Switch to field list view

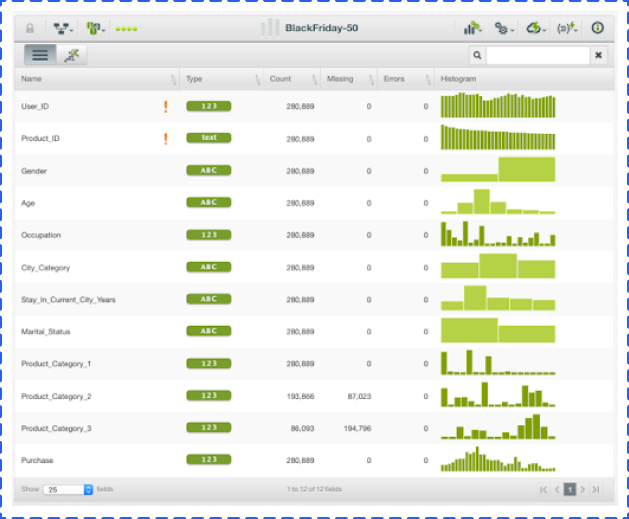coord(40,55)
